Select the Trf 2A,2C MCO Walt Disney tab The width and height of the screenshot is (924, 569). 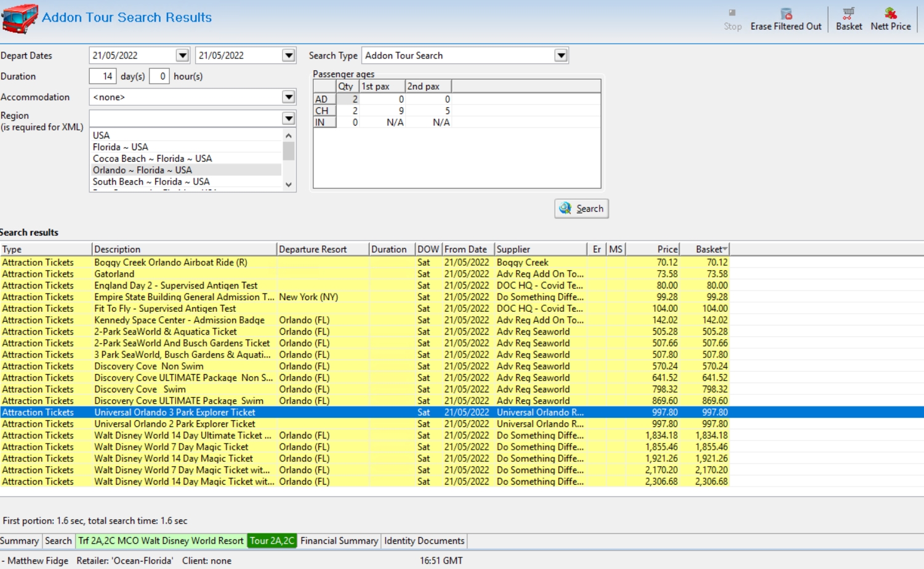(161, 541)
